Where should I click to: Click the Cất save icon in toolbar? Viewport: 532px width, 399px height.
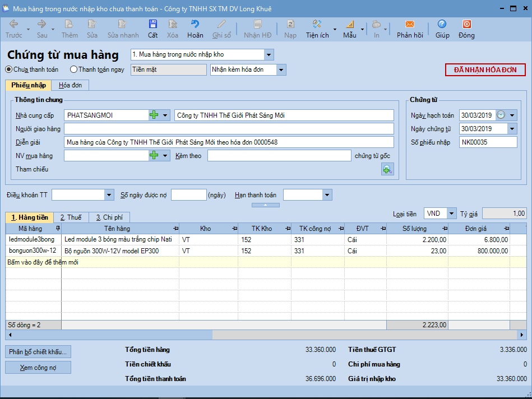[x=152, y=25]
